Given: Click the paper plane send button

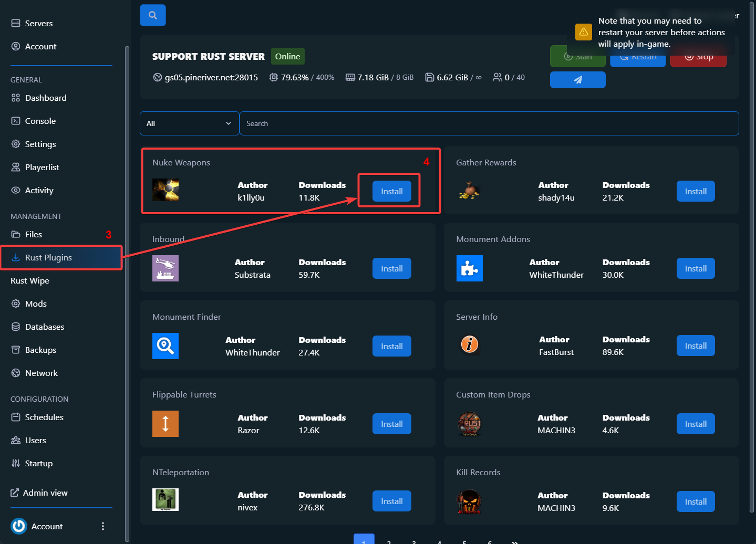Looking at the screenshot, I should point(578,80).
